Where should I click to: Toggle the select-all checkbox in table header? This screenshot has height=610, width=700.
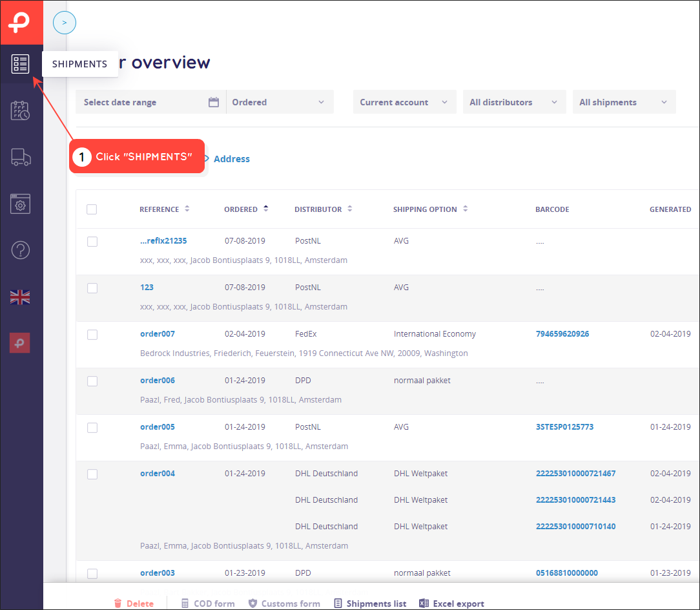pyautogui.click(x=92, y=209)
